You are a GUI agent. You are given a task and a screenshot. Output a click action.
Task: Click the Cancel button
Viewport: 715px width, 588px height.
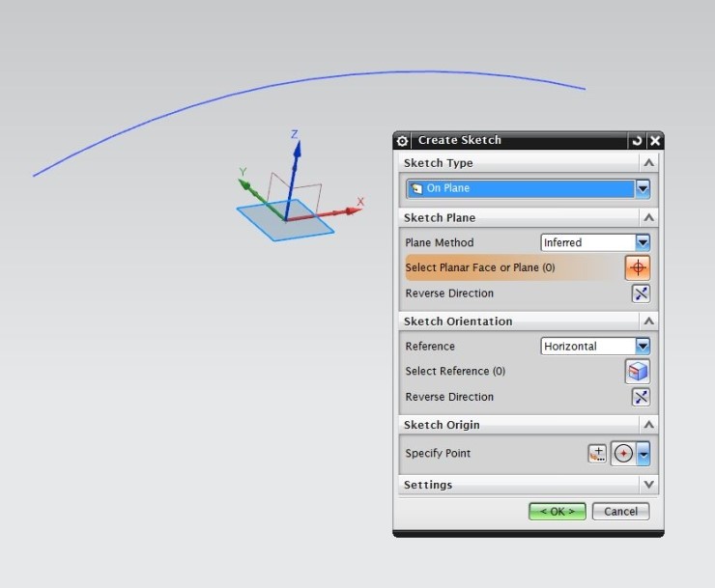[x=620, y=512]
